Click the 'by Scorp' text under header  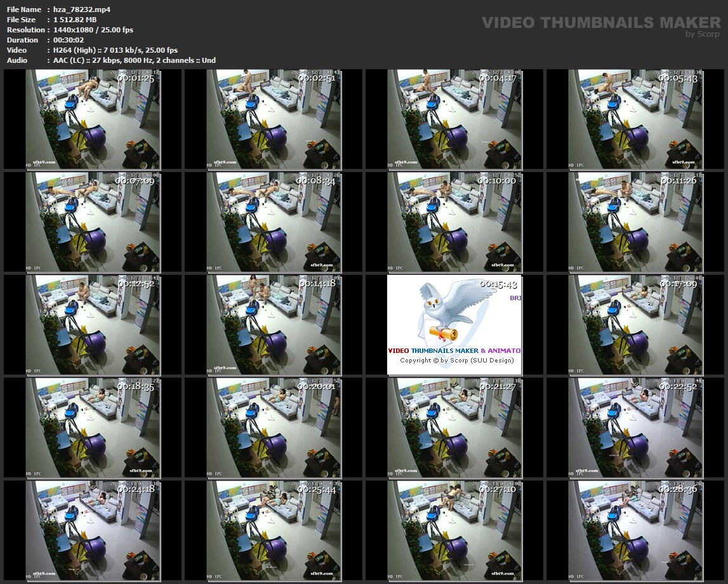click(x=703, y=34)
